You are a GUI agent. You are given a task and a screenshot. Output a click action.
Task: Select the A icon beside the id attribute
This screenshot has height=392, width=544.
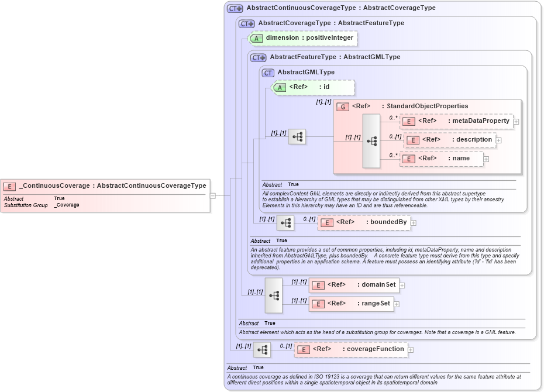279,87
